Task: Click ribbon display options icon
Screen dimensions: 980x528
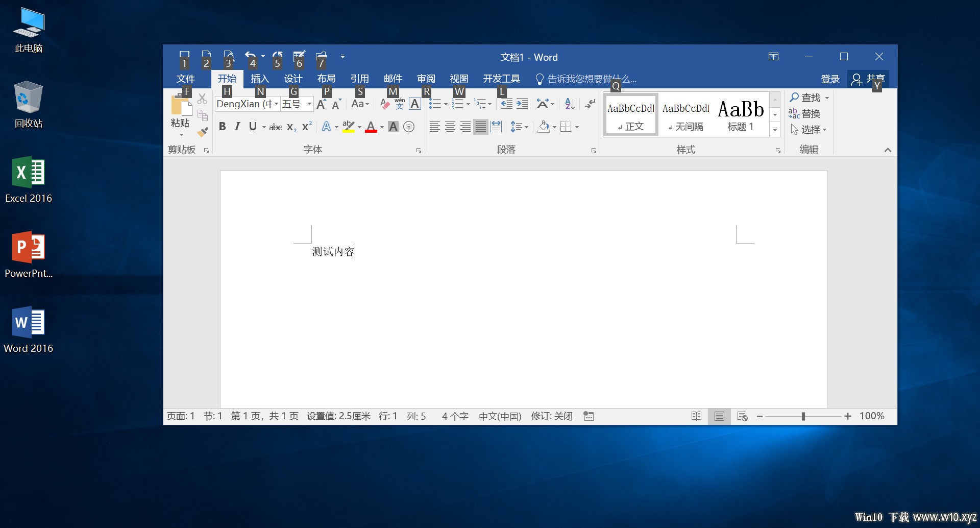Action: (773, 57)
